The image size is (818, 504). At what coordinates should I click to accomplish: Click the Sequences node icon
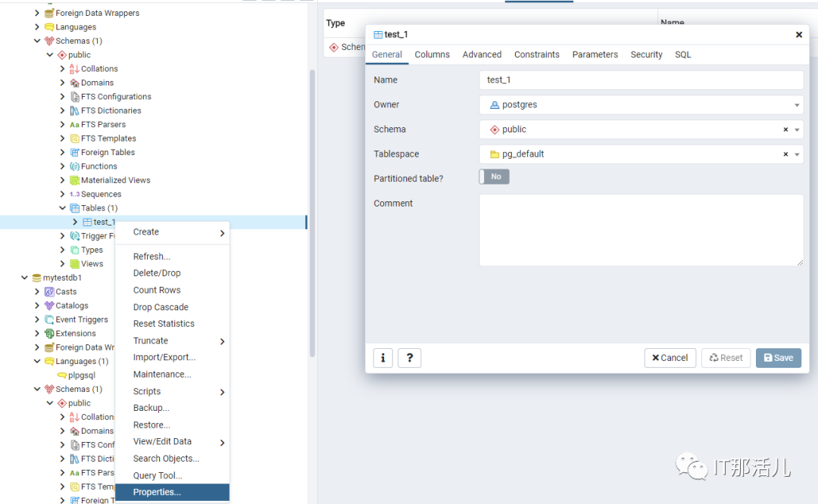pyautogui.click(x=75, y=194)
